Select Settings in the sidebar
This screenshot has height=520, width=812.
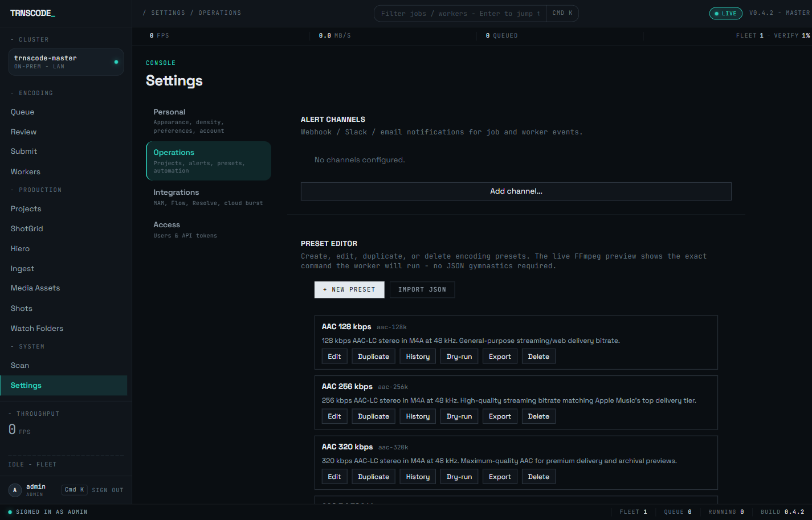tap(63, 386)
